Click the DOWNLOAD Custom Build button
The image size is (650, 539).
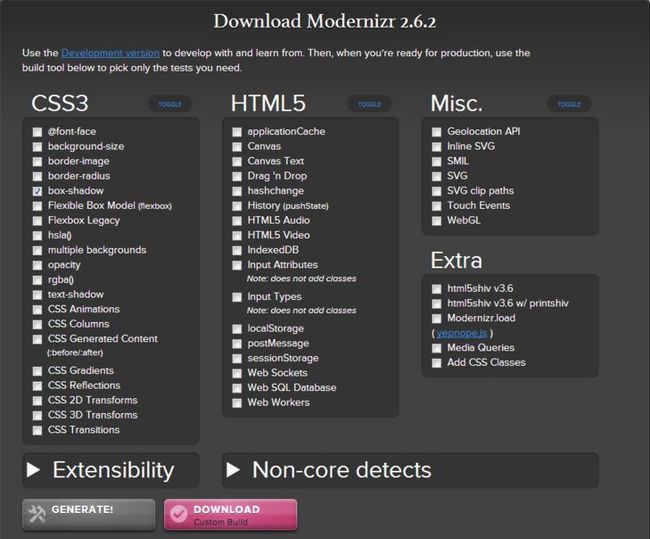pyautogui.click(x=230, y=515)
